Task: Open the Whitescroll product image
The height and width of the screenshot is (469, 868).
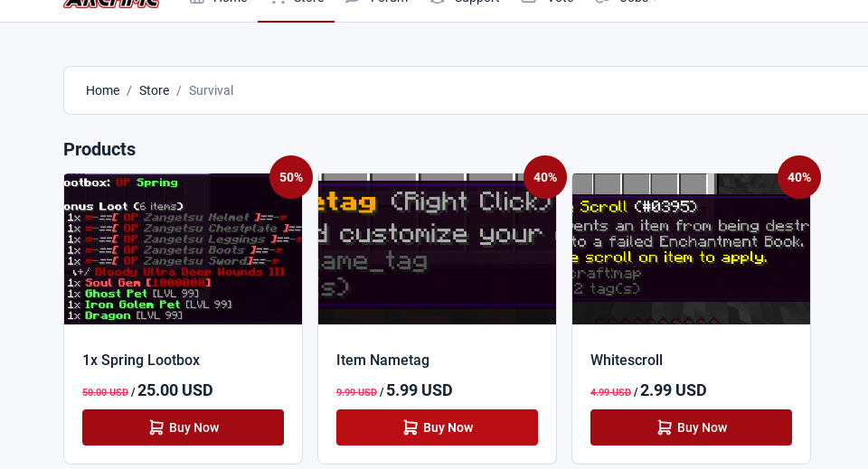Action: tap(692, 249)
